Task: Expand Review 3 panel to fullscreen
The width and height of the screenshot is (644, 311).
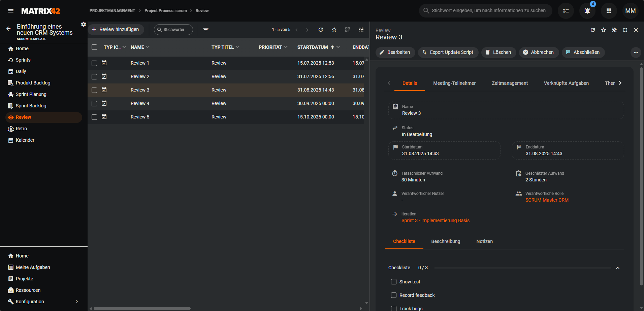Action: coord(625,30)
